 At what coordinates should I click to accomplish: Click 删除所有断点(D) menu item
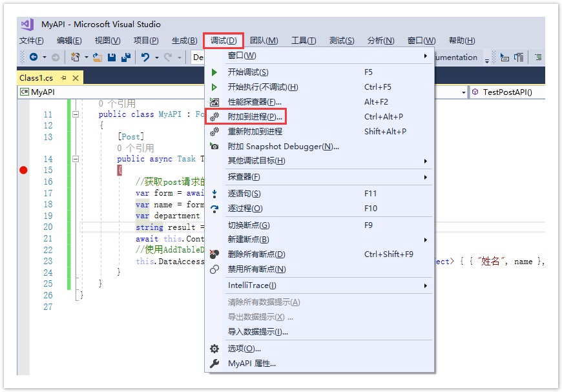click(x=256, y=254)
